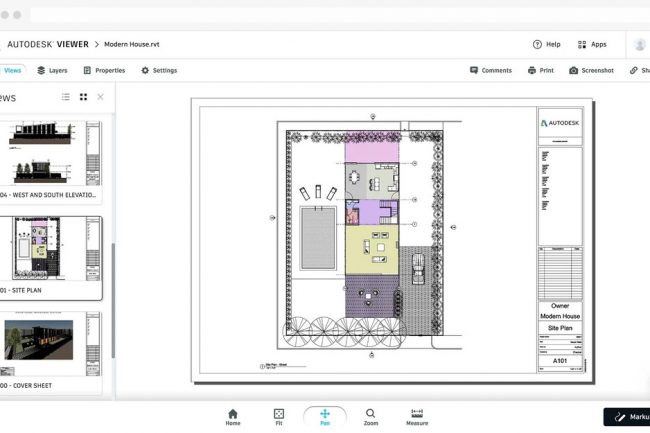Open the Properties tab
The height and width of the screenshot is (433, 650).
pos(104,70)
